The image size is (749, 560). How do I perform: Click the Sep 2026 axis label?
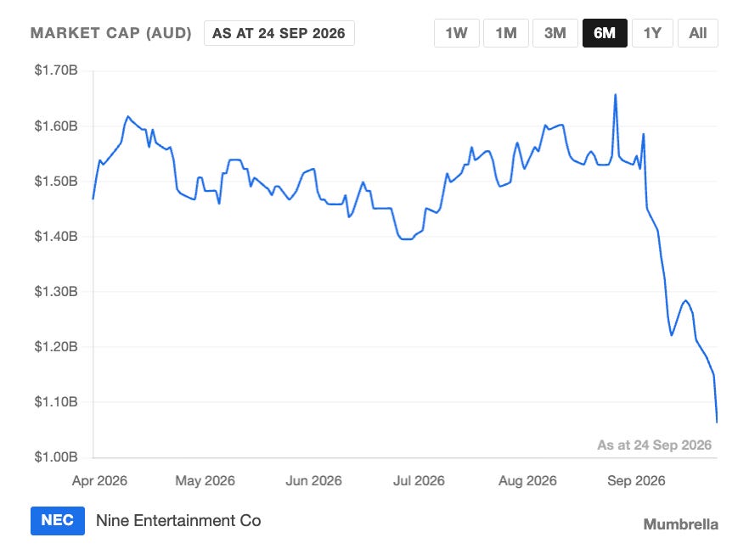tap(636, 480)
